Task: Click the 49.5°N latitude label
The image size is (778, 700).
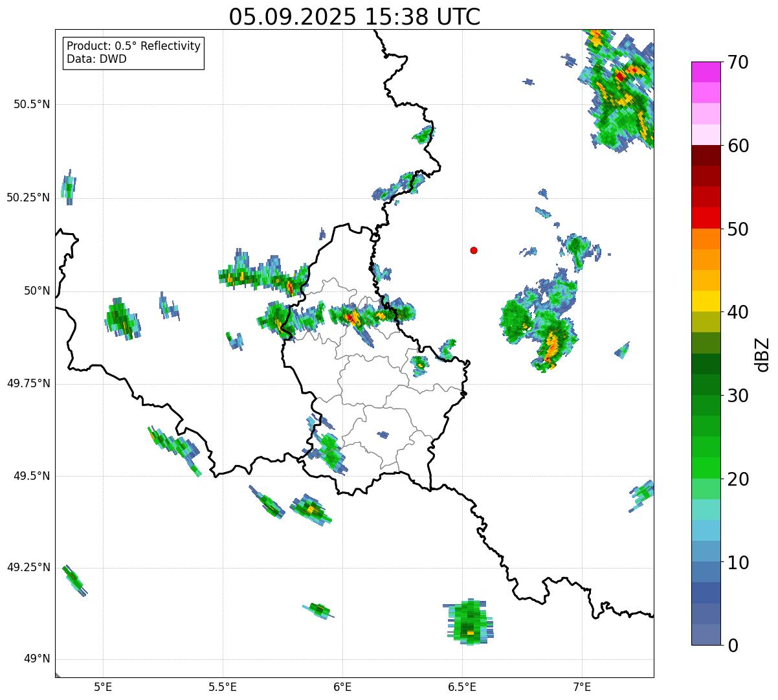Action: tap(32, 476)
